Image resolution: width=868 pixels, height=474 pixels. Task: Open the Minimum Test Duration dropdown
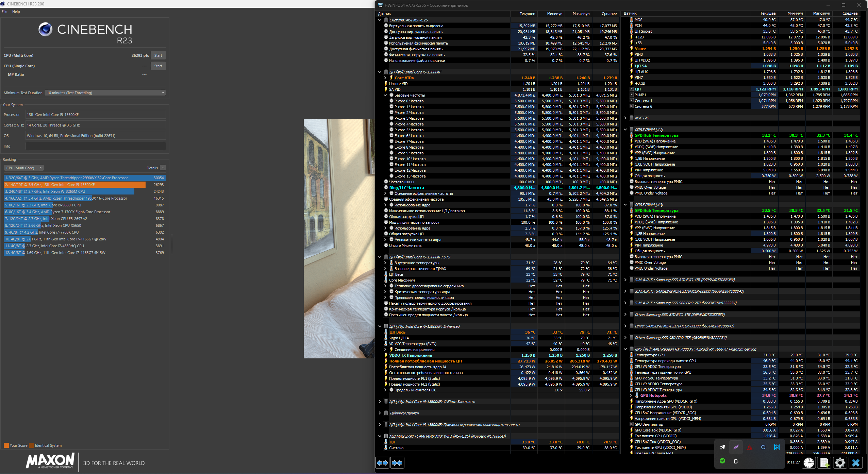coord(105,93)
